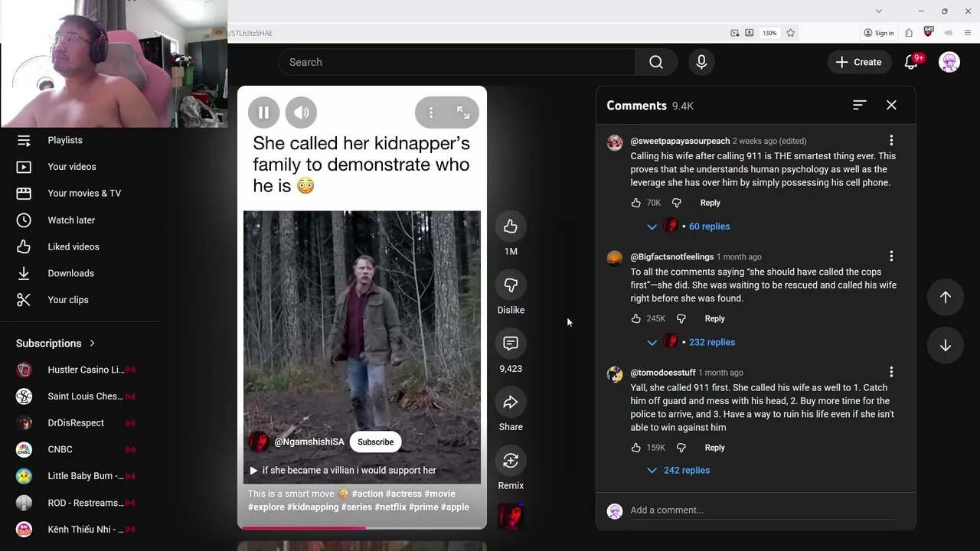Seek using the Shorts progress bar
Screen dimensions: 980x551
(x=362, y=527)
